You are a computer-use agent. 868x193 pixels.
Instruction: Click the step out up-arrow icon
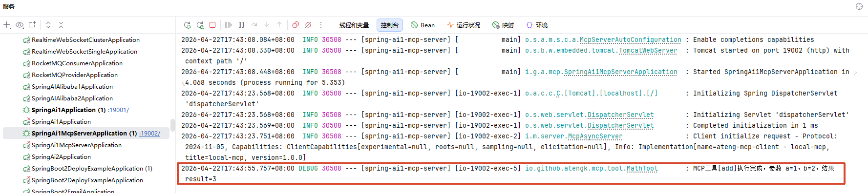pyautogui.click(x=279, y=25)
